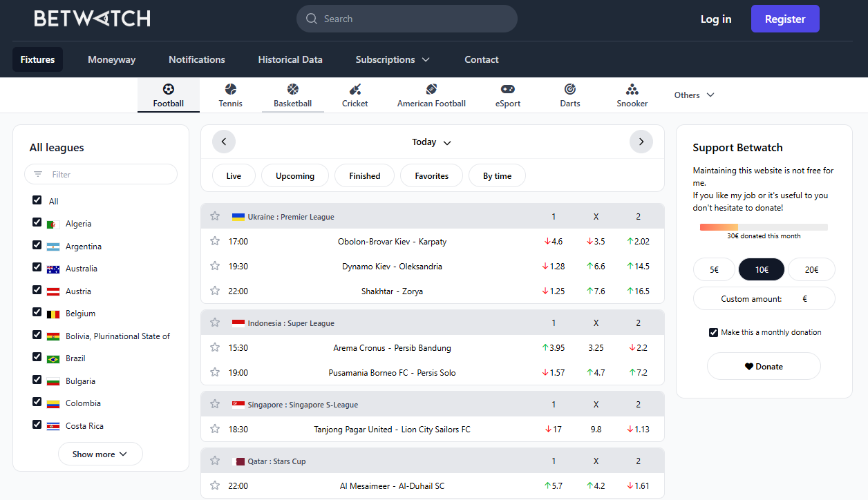Uncheck the Argentina league checkbox
Image resolution: width=868 pixels, height=500 pixels.
(x=37, y=245)
